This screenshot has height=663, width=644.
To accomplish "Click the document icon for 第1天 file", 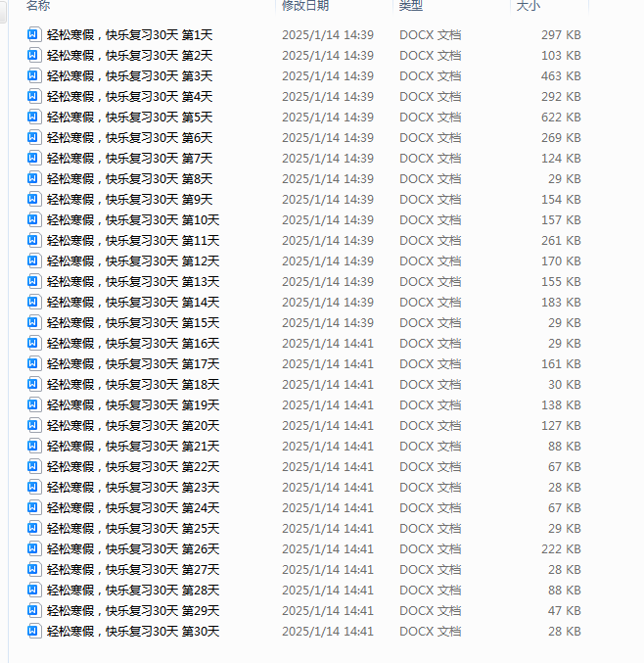I will [34, 34].
